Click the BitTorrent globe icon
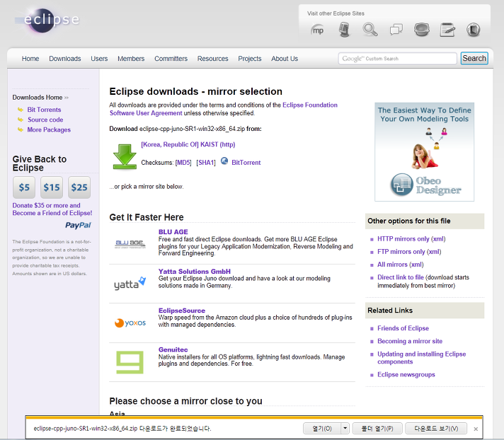Image resolution: width=504 pixels, height=440 pixels. point(224,161)
